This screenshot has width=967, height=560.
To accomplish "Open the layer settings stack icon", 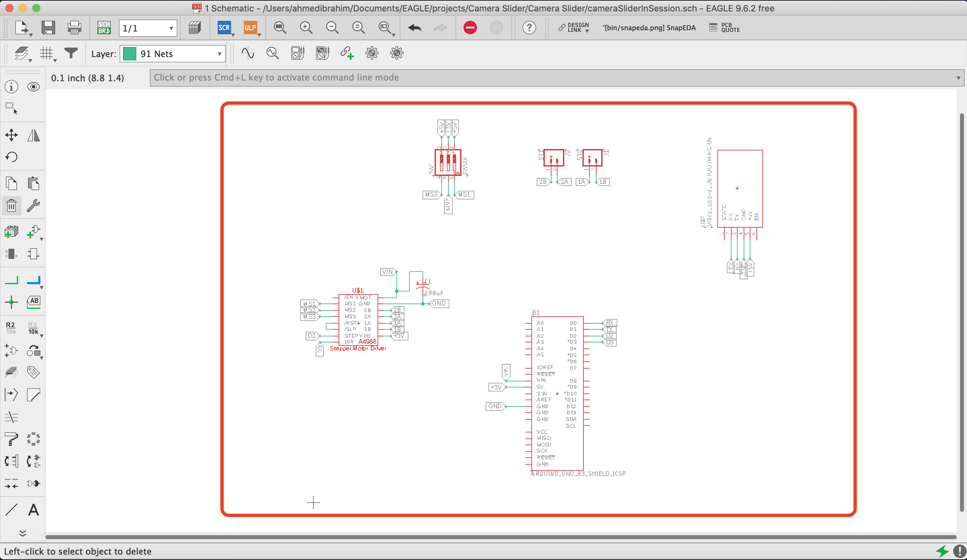I will [x=21, y=53].
